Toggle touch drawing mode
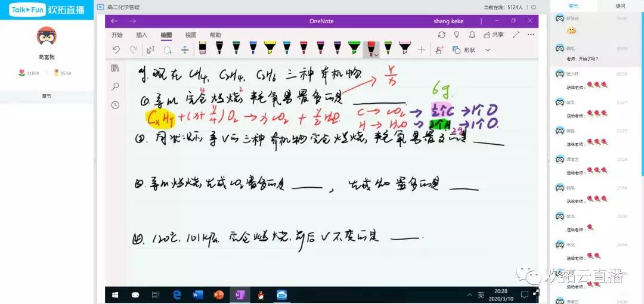The width and height of the screenshot is (644, 304). point(439,50)
